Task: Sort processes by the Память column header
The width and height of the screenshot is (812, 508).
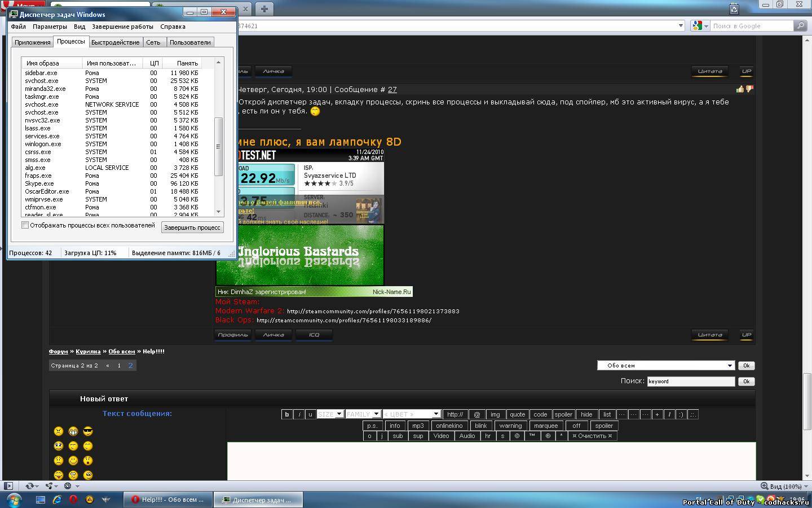Action: click(182, 63)
